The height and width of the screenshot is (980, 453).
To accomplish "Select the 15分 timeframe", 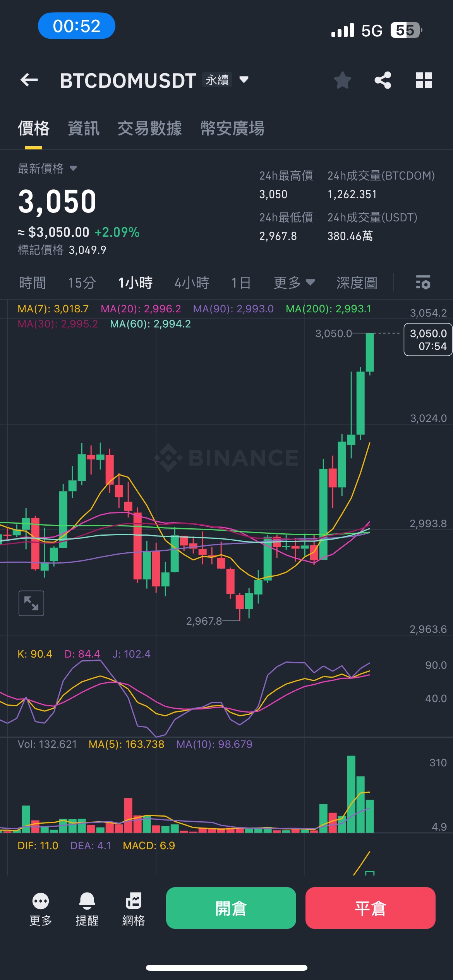I will pos(82,283).
